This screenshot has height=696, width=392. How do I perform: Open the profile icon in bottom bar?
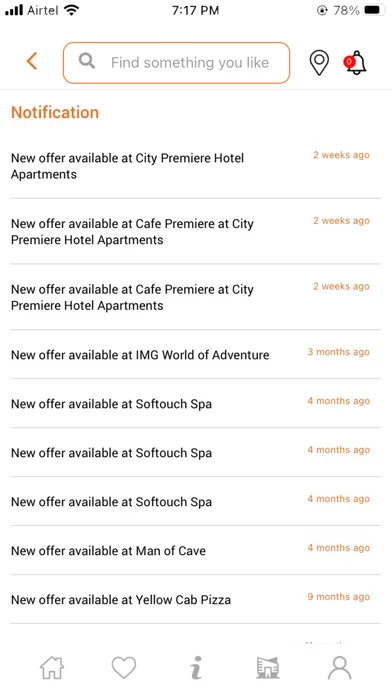pos(340,668)
